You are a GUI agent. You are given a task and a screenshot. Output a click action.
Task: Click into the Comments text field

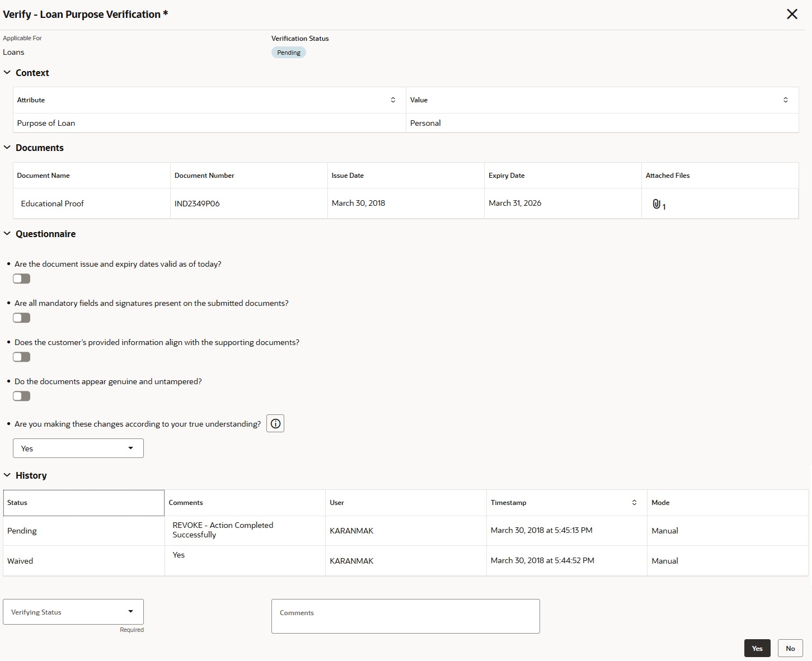[x=405, y=617]
